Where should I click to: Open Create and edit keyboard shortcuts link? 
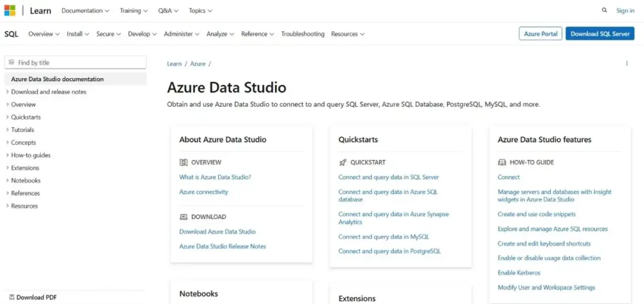(544, 244)
